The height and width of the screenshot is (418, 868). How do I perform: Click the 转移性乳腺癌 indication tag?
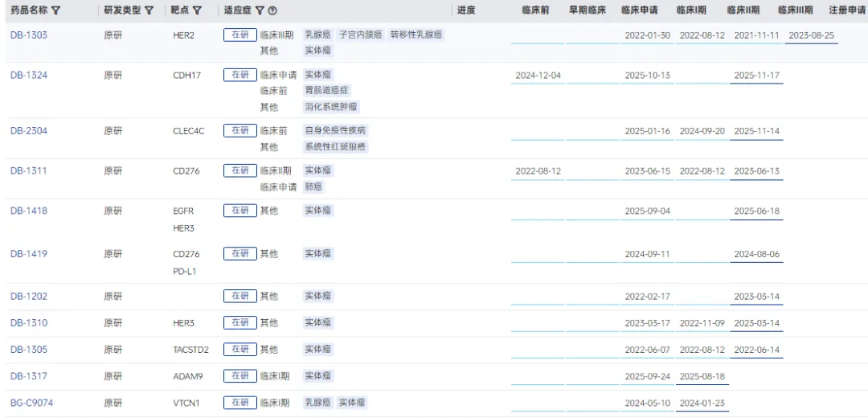coord(416,35)
